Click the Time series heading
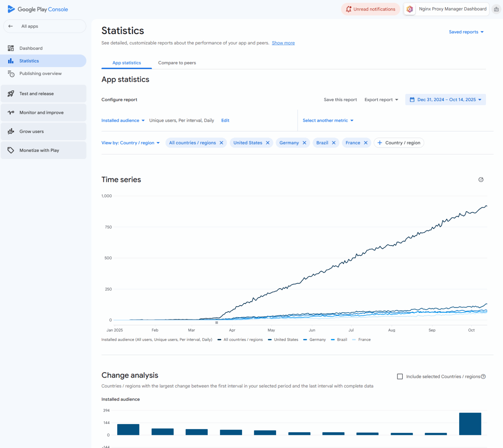The image size is (503, 448). 121,180
